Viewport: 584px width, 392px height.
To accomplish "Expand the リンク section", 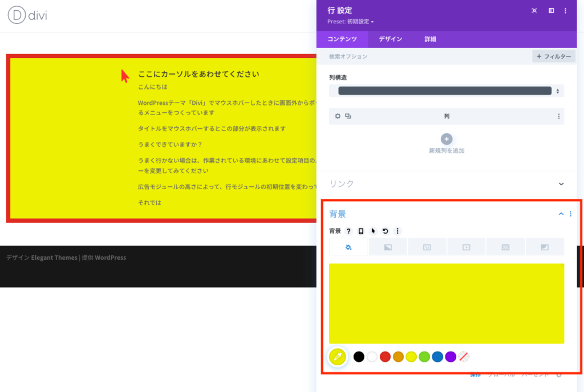I will point(561,184).
